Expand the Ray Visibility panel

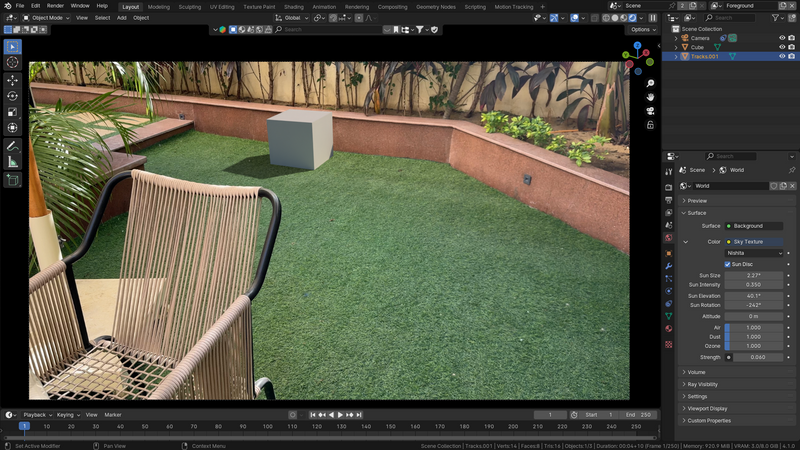(x=703, y=384)
